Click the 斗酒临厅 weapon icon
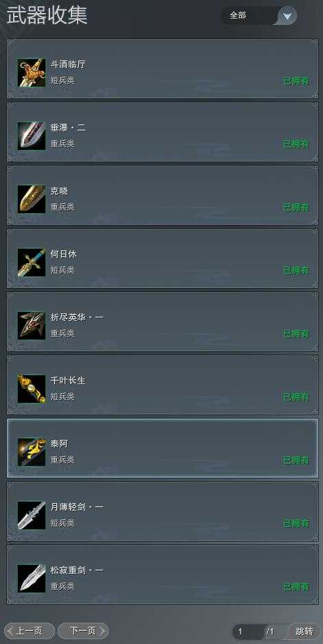This screenshot has height=644, width=323. click(32, 73)
